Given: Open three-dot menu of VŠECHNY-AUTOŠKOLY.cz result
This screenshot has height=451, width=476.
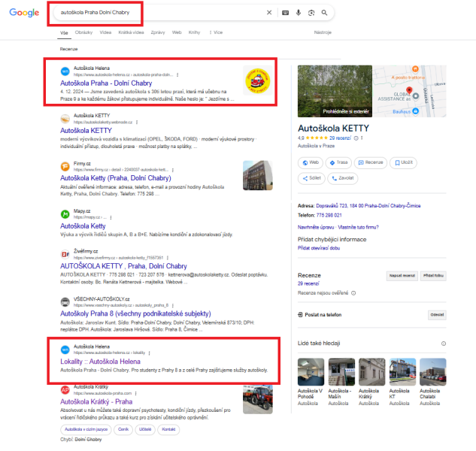Looking at the screenshot, I should tap(172, 305).
